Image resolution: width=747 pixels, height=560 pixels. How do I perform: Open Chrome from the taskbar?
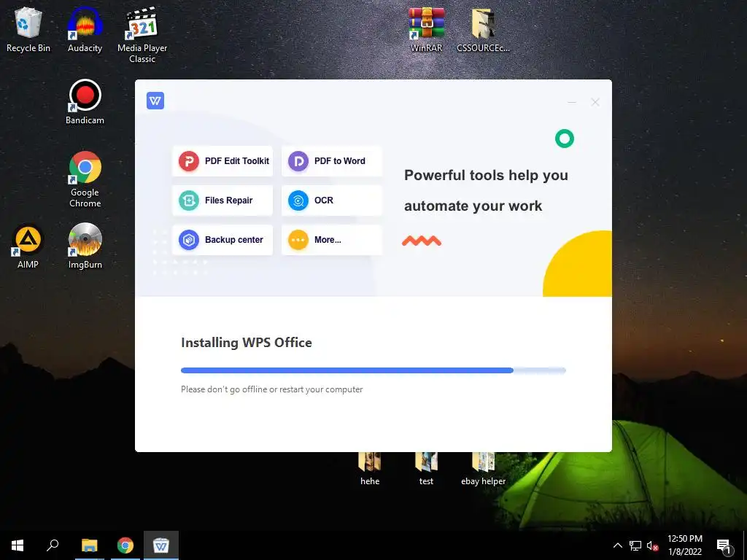coord(125,545)
